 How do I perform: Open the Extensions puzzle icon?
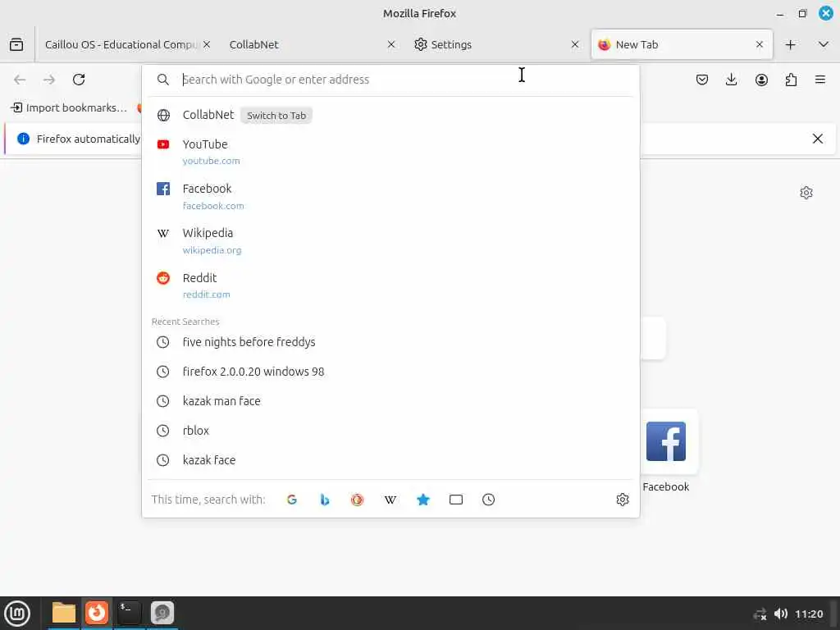791,80
